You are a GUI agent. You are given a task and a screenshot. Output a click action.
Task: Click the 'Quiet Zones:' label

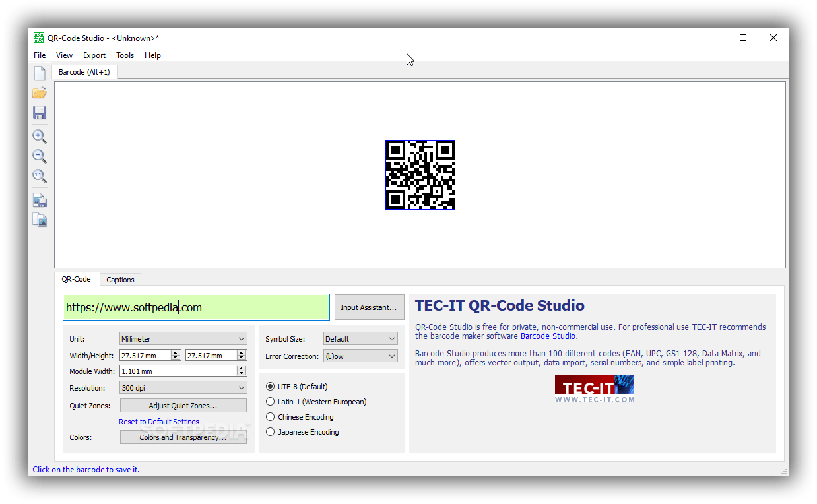click(x=90, y=406)
